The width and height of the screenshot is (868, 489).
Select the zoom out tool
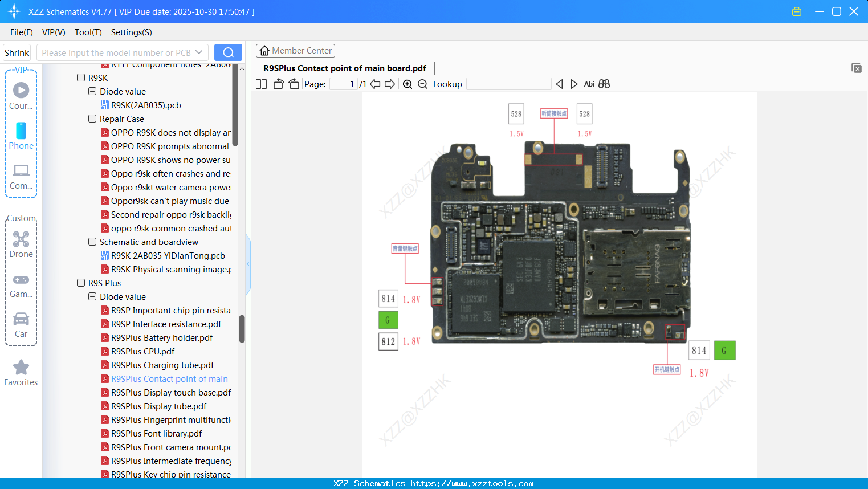pyautogui.click(x=422, y=84)
